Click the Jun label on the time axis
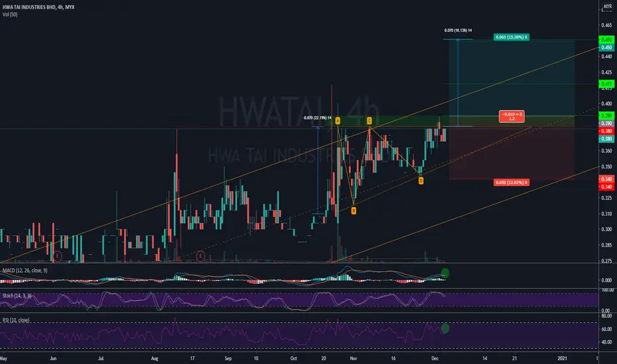 coord(53,359)
